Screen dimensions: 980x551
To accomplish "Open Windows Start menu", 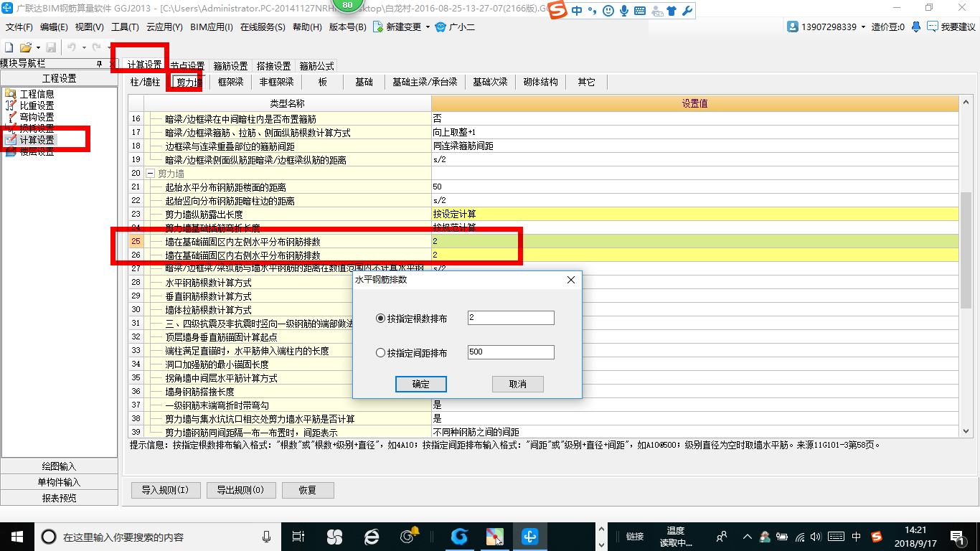I will (x=17, y=536).
